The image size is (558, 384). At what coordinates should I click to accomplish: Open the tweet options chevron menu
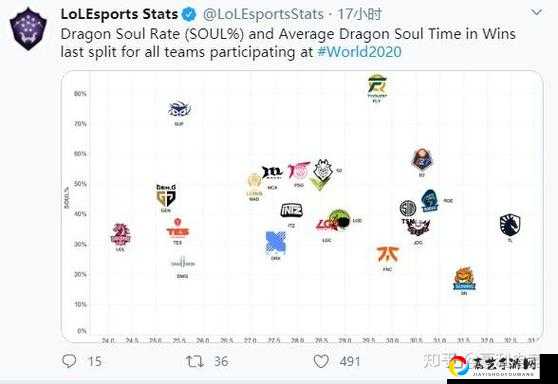tap(536, 12)
